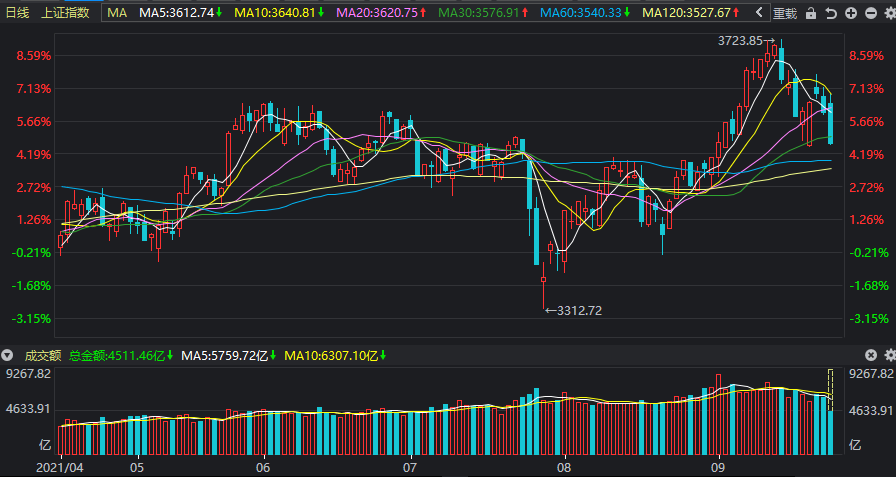Select the 日线 period tab
This screenshot has width=896, height=477.
click(17, 13)
